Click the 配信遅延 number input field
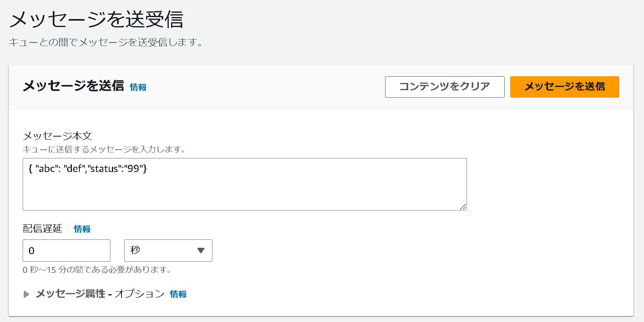 tap(66, 251)
